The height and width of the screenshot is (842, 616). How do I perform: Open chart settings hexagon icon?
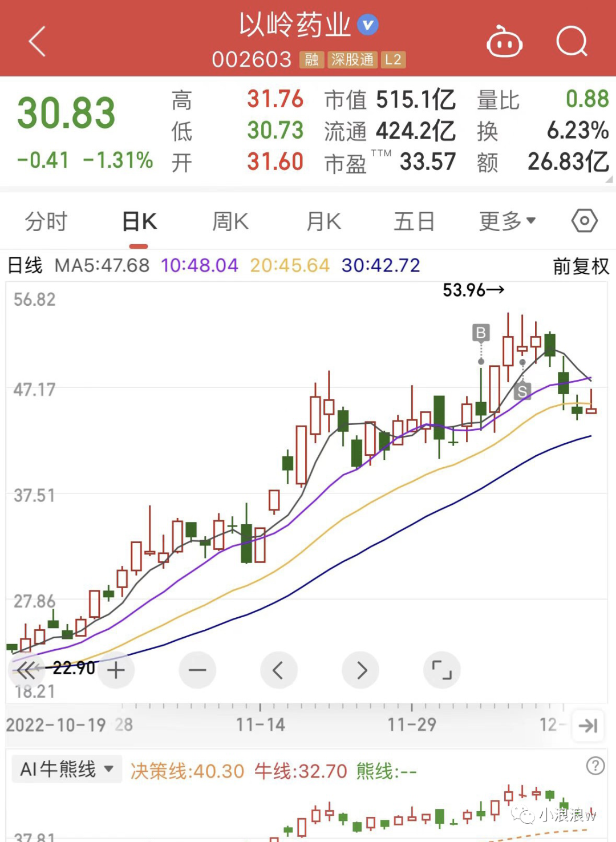pyautogui.click(x=585, y=221)
